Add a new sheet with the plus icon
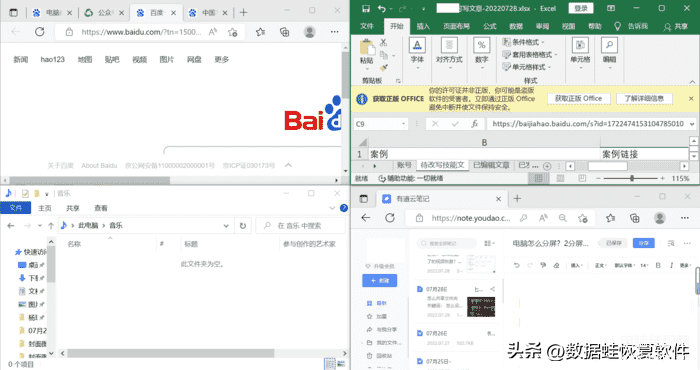Image resolution: width=700 pixels, height=370 pixels. [547, 166]
